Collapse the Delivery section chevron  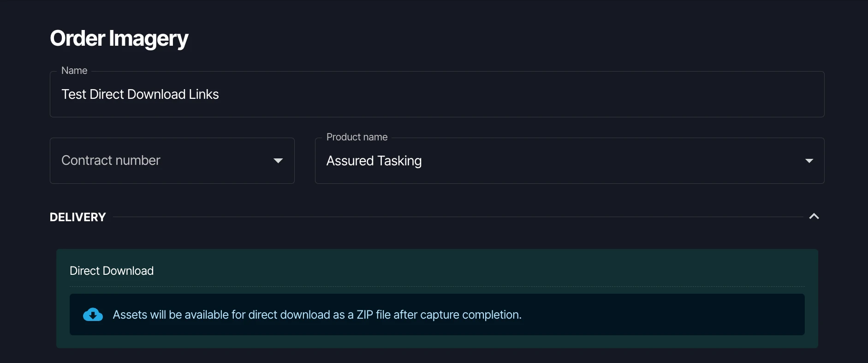tap(814, 217)
